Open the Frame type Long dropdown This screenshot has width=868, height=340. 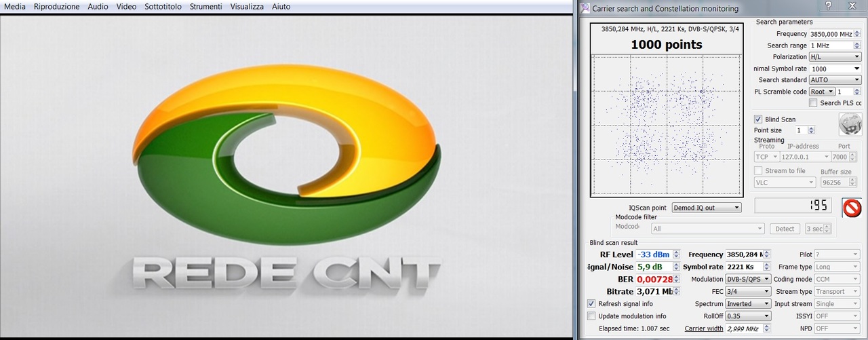(837, 267)
